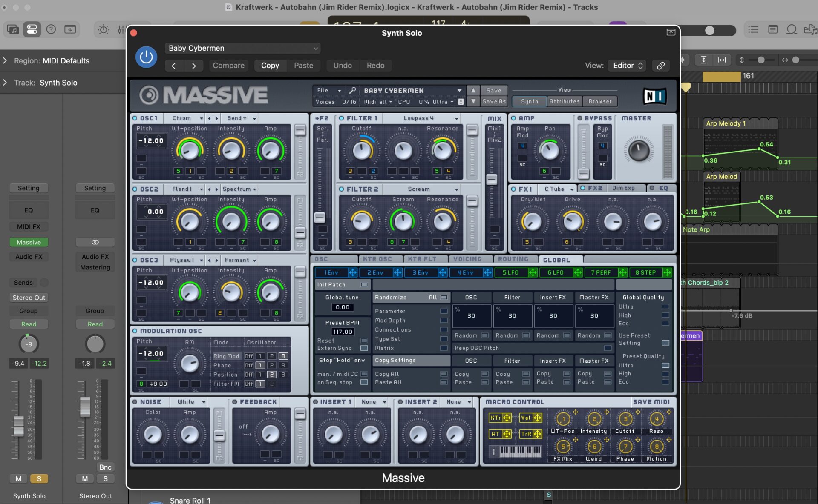Click the KTr macro drag handle
Viewport: 818px width, 504px height.
pyautogui.click(x=507, y=418)
